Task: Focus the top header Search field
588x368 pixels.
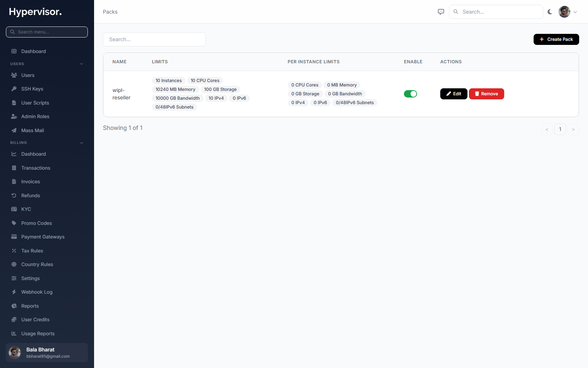Action: tap(496, 12)
